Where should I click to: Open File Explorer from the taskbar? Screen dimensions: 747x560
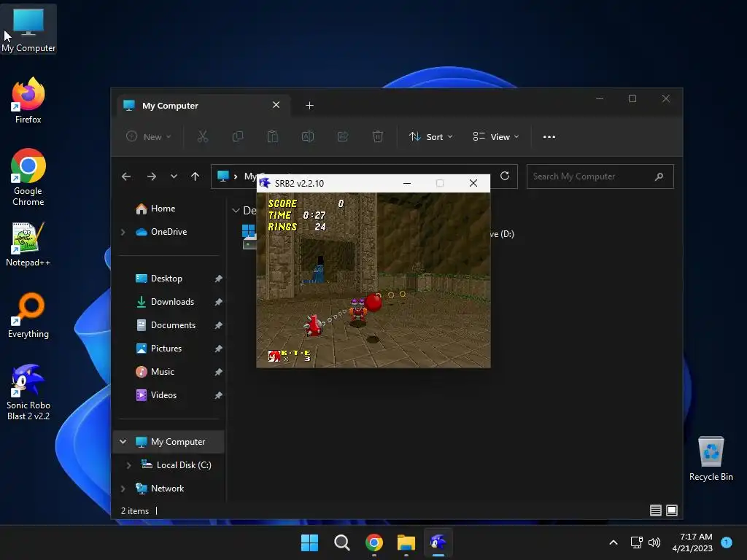pyautogui.click(x=406, y=542)
